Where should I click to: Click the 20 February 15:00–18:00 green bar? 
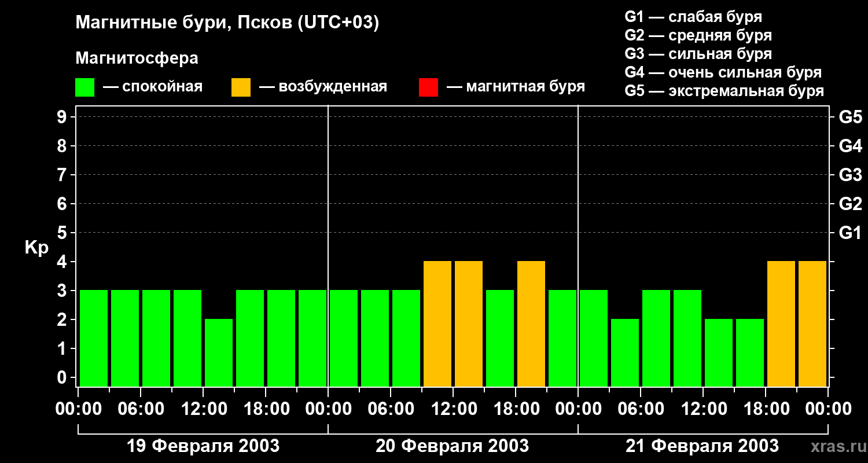pyautogui.click(x=500, y=338)
